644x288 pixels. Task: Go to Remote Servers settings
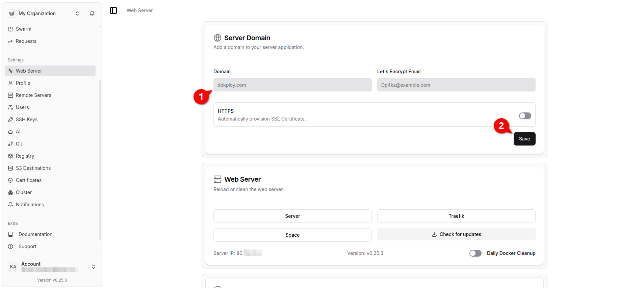pyautogui.click(x=33, y=95)
